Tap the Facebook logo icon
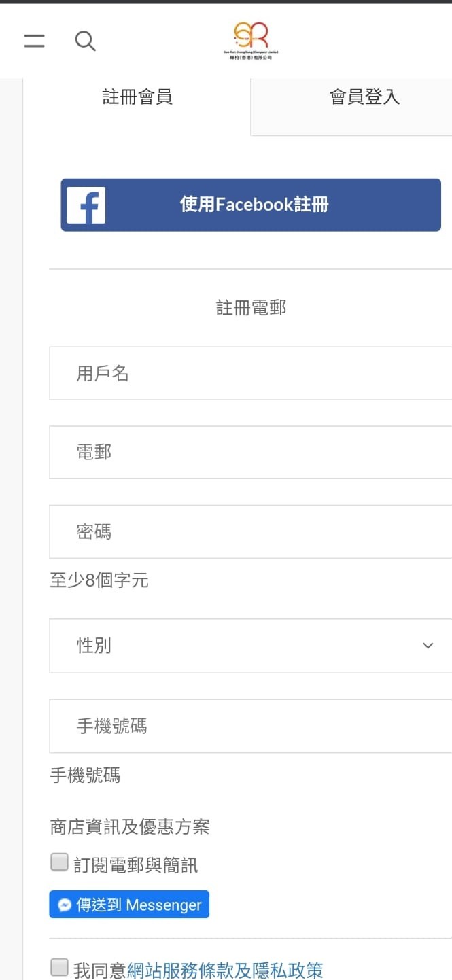The width and height of the screenshot is (452, 980). (86, 205)
